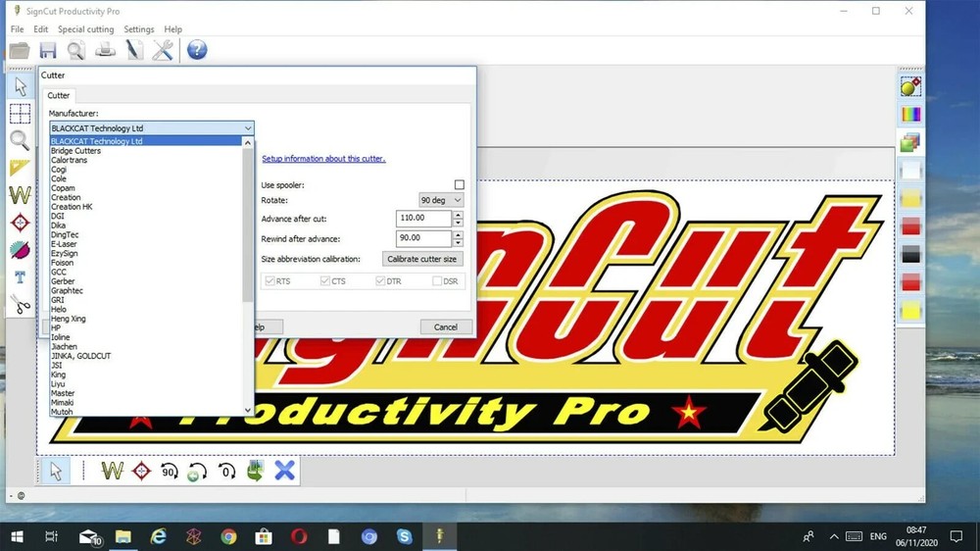Select the yellow ruler measure tool
980x551 pixels.
coord(20,168)
